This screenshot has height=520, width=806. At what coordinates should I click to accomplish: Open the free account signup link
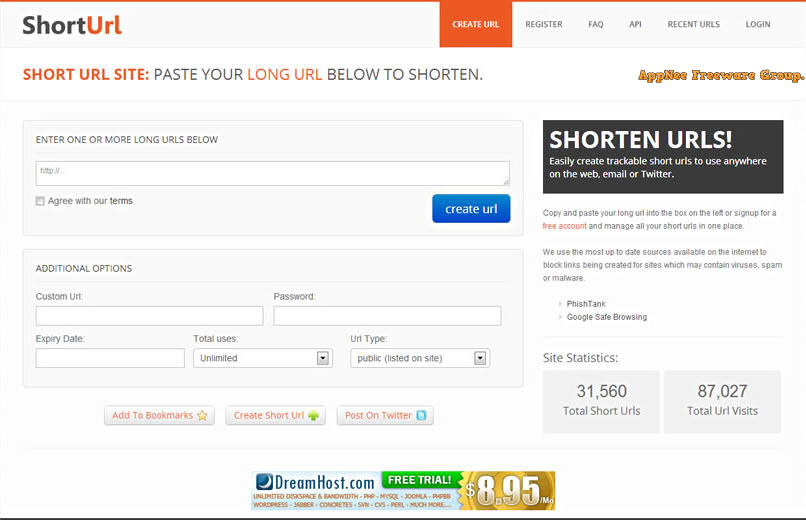[564, 226]
